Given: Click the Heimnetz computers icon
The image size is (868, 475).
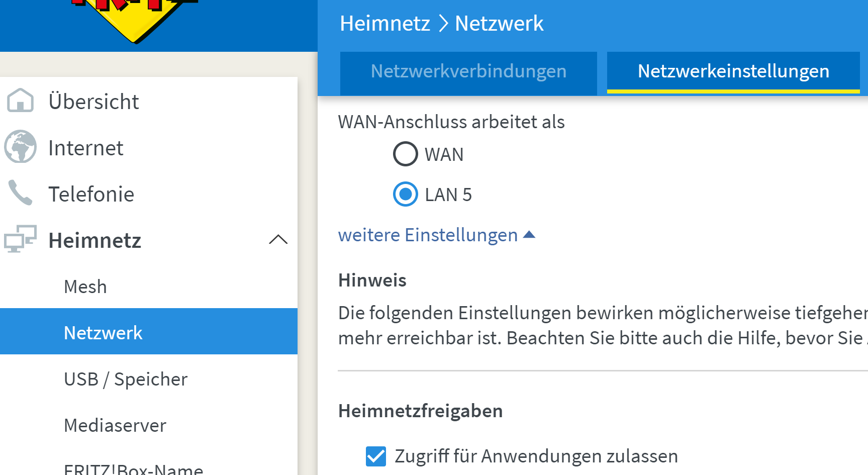Looking at the screenshot, I should [20, 239].
